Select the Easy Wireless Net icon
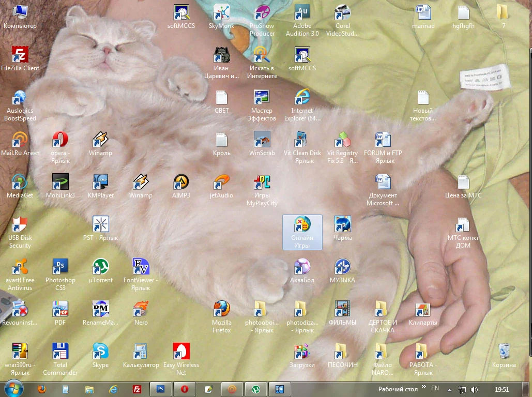 [181, 360]
